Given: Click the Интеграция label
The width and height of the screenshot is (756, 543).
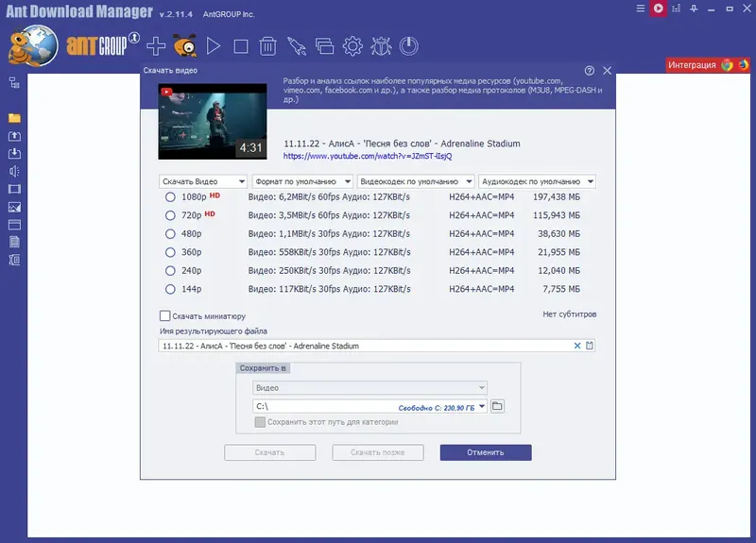Looking at the screenshot, I should (692, 65).
